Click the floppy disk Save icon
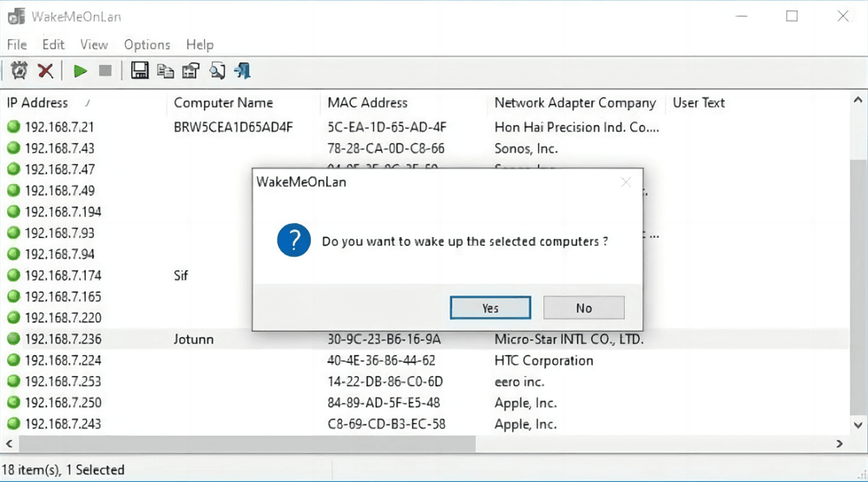 (139, 70)
